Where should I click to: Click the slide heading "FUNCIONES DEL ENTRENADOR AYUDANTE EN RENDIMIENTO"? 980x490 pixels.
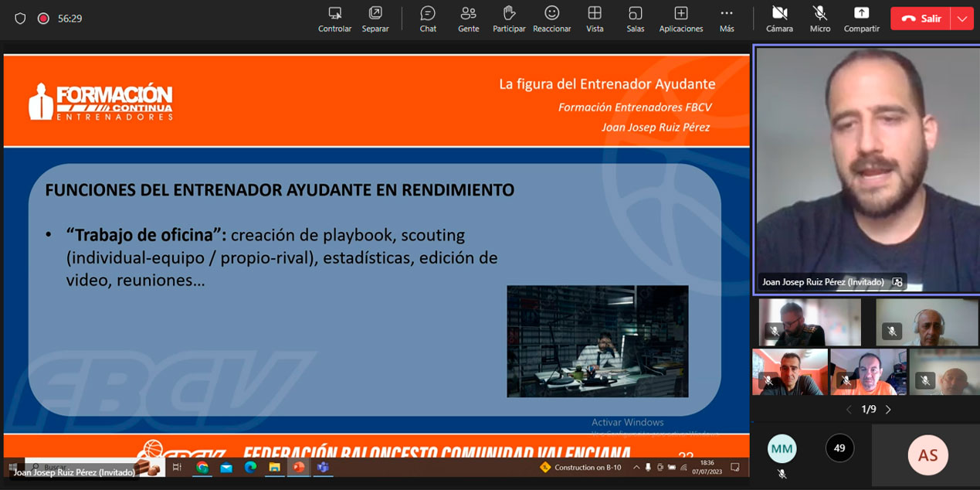coord(280,189)
